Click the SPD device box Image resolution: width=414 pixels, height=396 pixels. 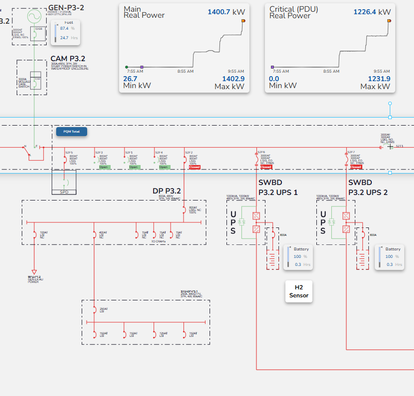click(x=64, y=183)
